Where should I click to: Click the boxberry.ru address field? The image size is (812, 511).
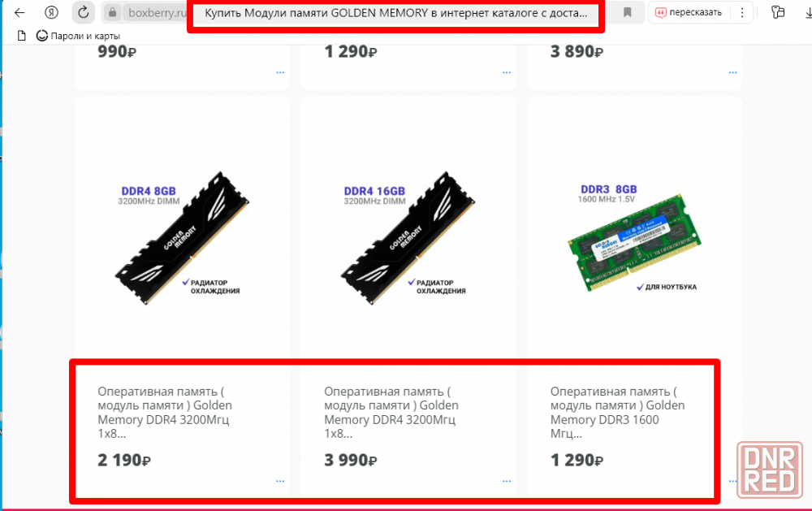point(154,12)
